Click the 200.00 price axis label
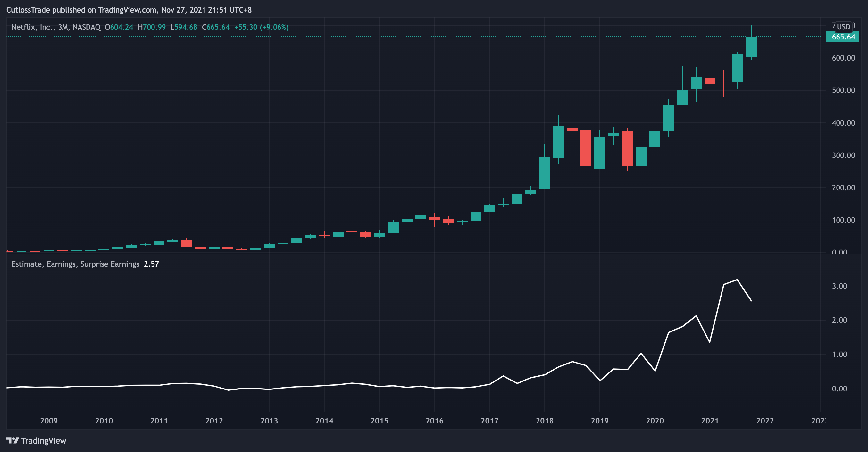Image resolution: width=868 pixels, height=452 pixels. click(843, 188)
